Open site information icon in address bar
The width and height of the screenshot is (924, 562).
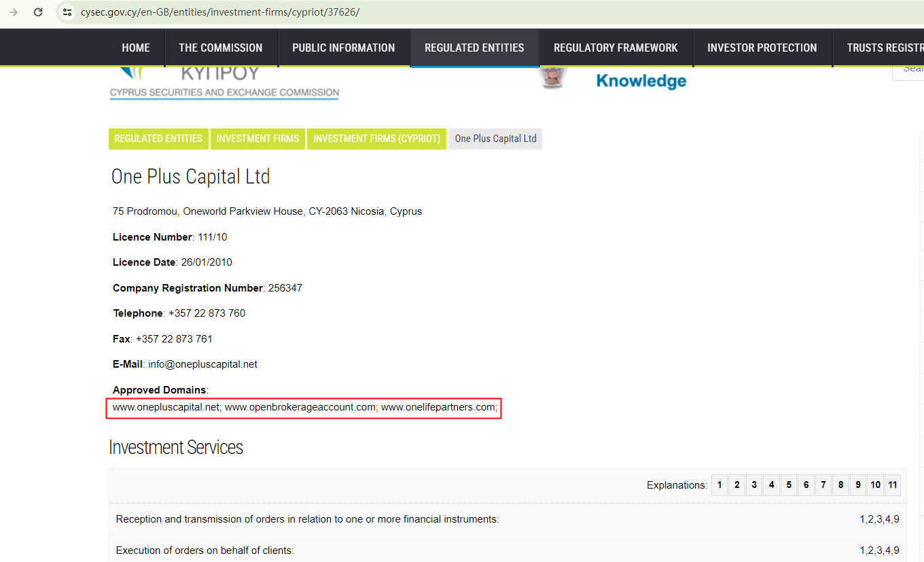(x=67, y=12)
